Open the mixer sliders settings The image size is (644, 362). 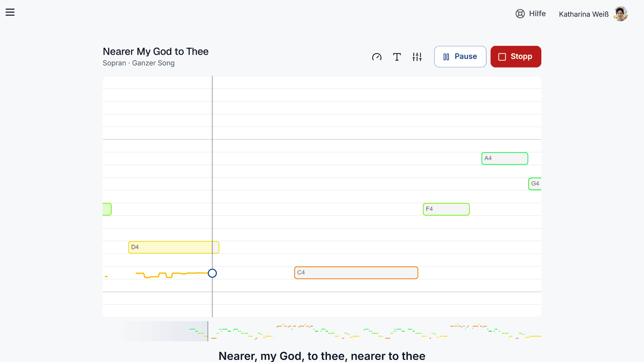coord(417,57)
